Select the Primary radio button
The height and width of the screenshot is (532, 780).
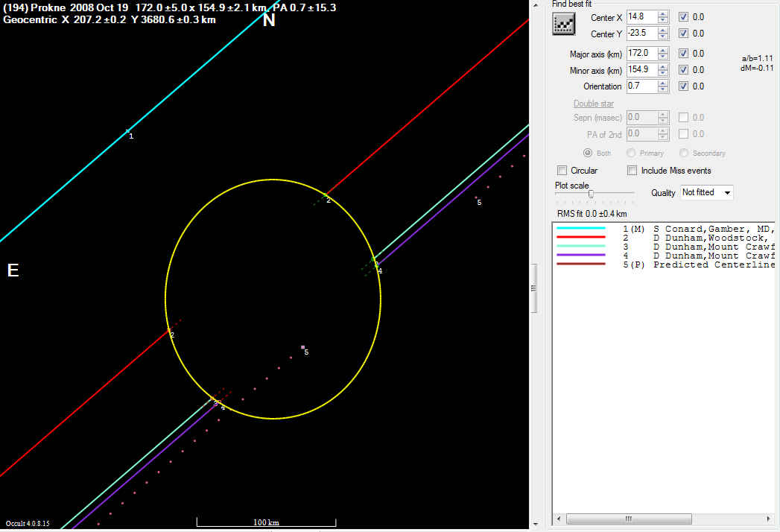coord(631,153)
